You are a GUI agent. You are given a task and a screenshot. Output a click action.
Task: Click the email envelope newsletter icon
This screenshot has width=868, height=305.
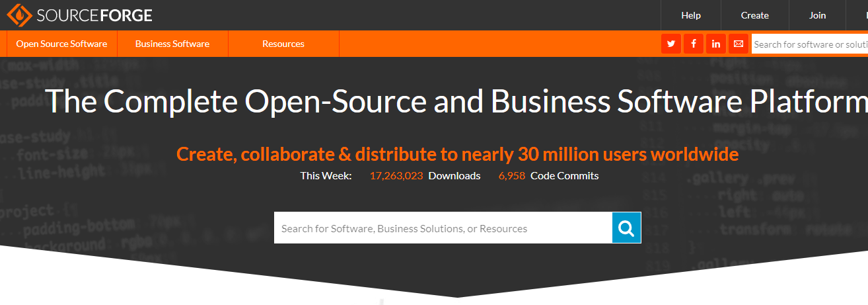pyautogui.click(x=739, y=44)
